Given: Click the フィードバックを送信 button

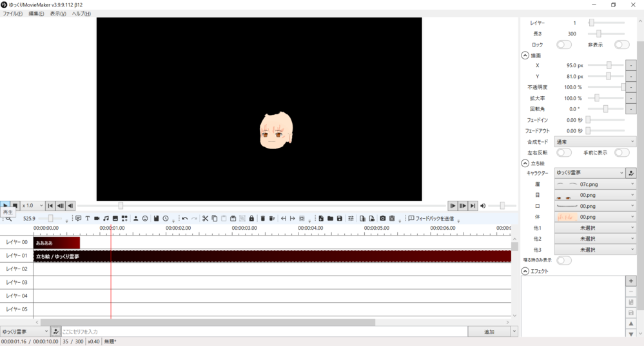Looking at the screenshot, I should [431, 219].
